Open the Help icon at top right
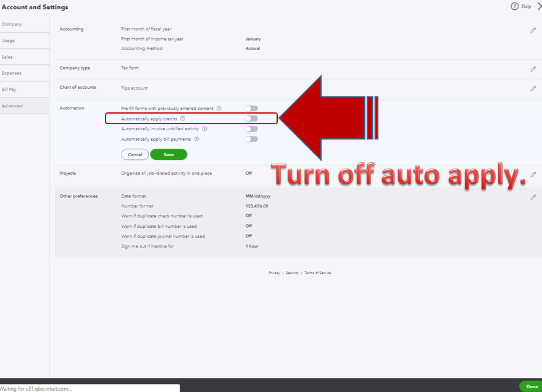542x392 pixels. coord(514,6)
